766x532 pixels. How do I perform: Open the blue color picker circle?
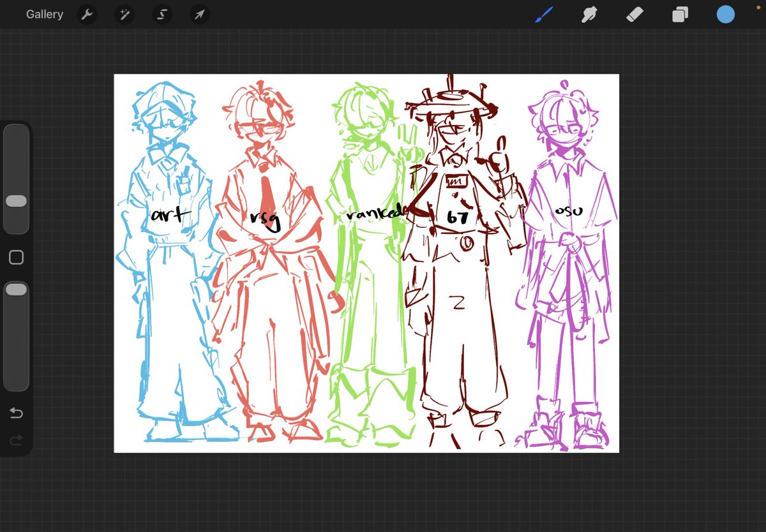726,14
